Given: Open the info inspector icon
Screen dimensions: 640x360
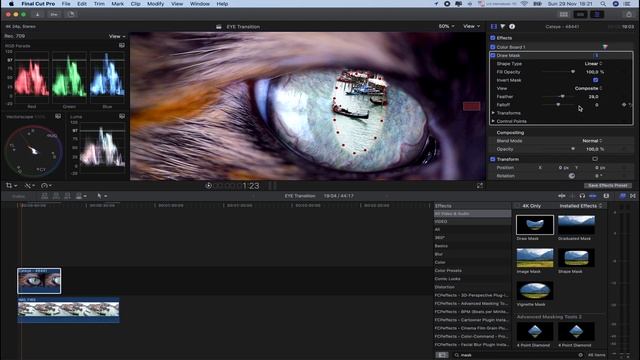Looking at the screenshot, I should pos(512,27).
